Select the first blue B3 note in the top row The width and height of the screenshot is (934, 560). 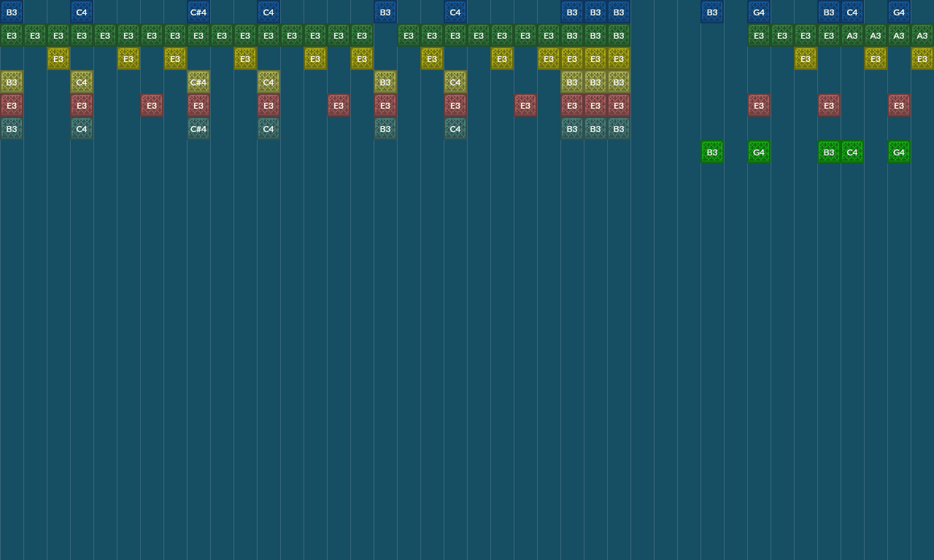point(12,12)
